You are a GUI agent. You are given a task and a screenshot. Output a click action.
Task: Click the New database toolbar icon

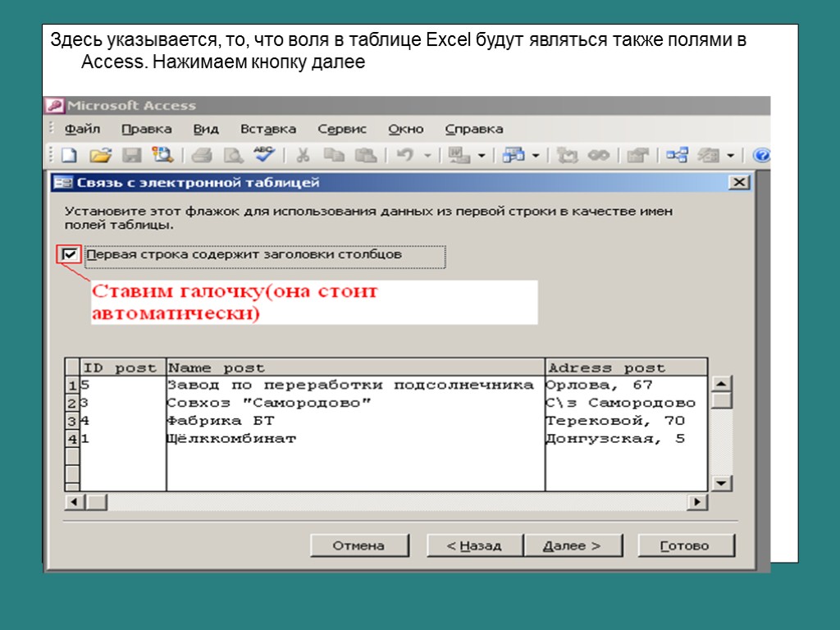(69, 155)
